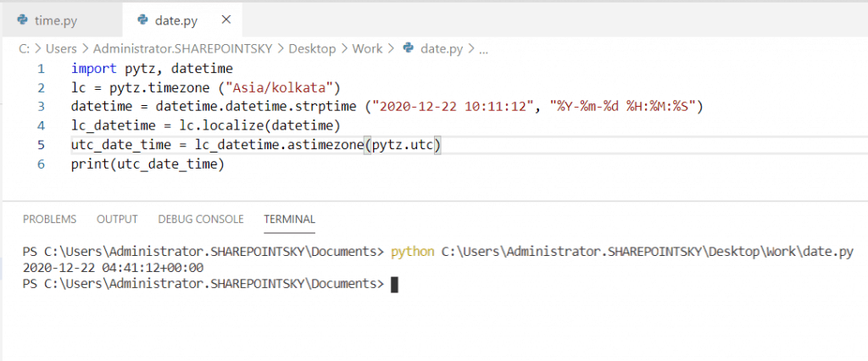Viewport: 868px width, 361px height.
Task: Place cursor on print(utc_date_time) line
Action: pyautogui.click(x=147, y=164)
